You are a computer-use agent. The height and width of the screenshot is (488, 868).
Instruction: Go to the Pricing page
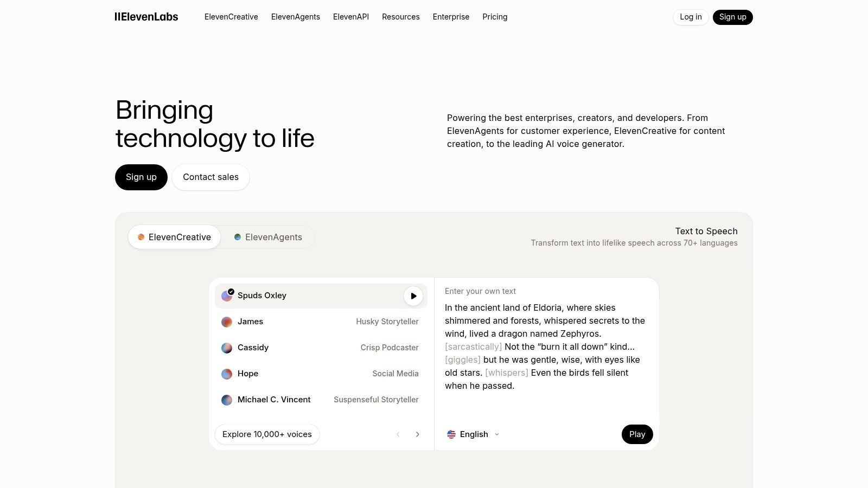[494, 17]
